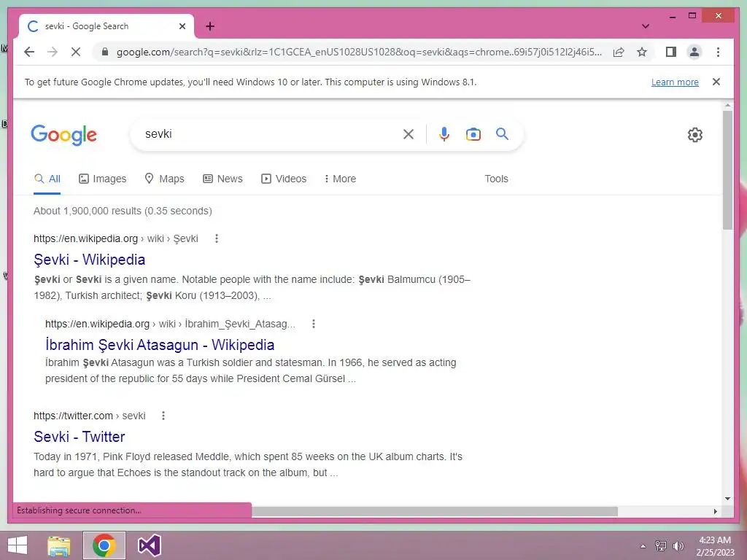Open options for İbrahim Şevki Atasagun result
Screen dimensions: 747x560
313,324
